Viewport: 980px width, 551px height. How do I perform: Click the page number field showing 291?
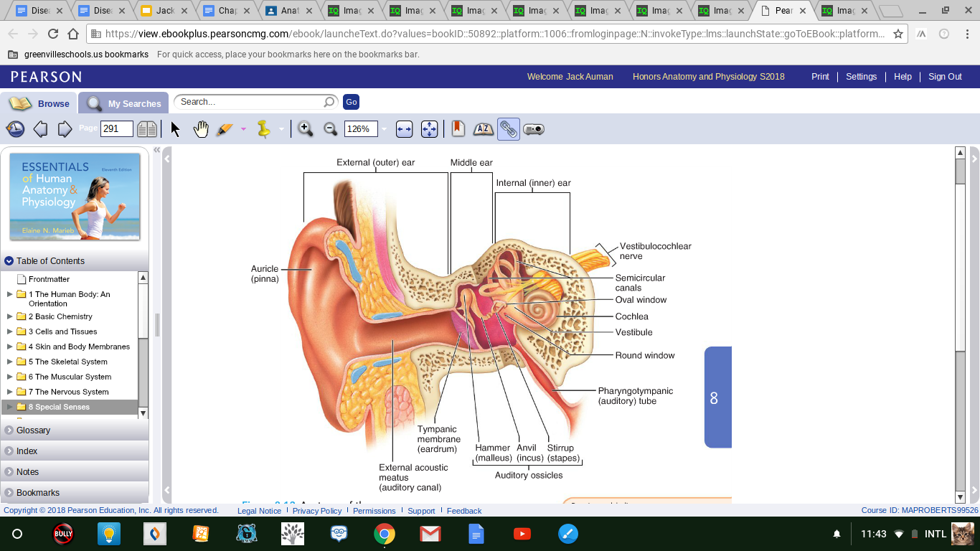(x=117, y=129)
